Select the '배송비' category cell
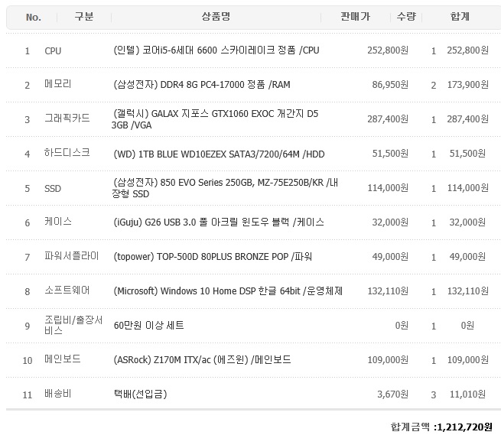Screen dimensions: 501x448 tap(58, 394)
